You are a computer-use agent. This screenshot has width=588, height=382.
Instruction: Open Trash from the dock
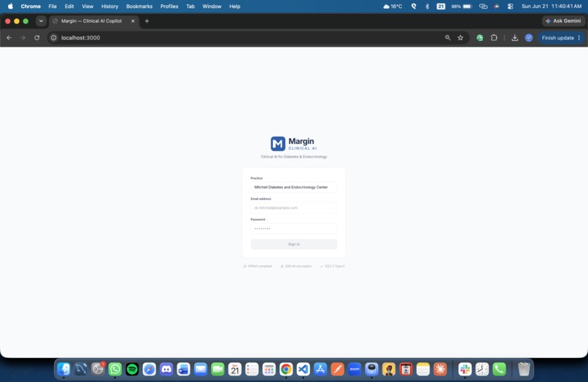click(524, 370)
